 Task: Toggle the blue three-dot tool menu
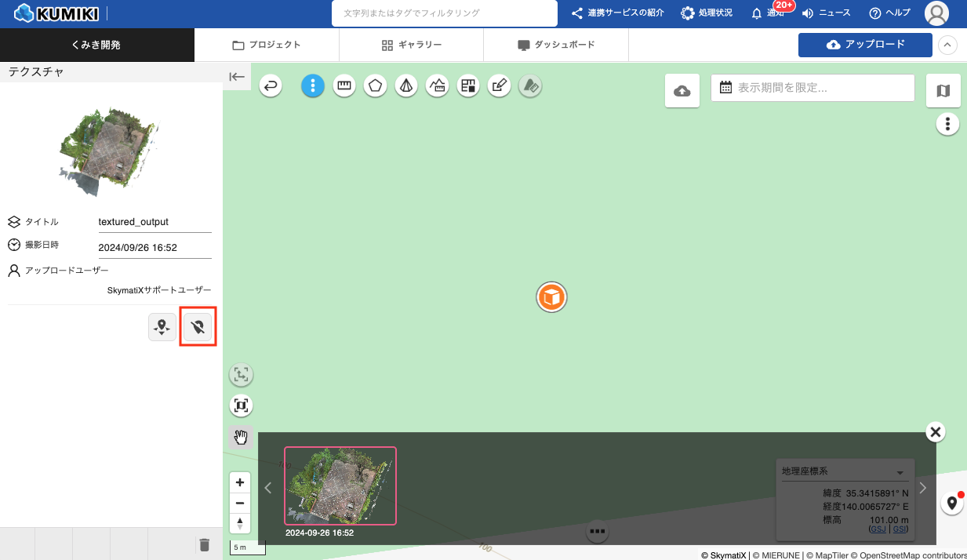point(313,86)
